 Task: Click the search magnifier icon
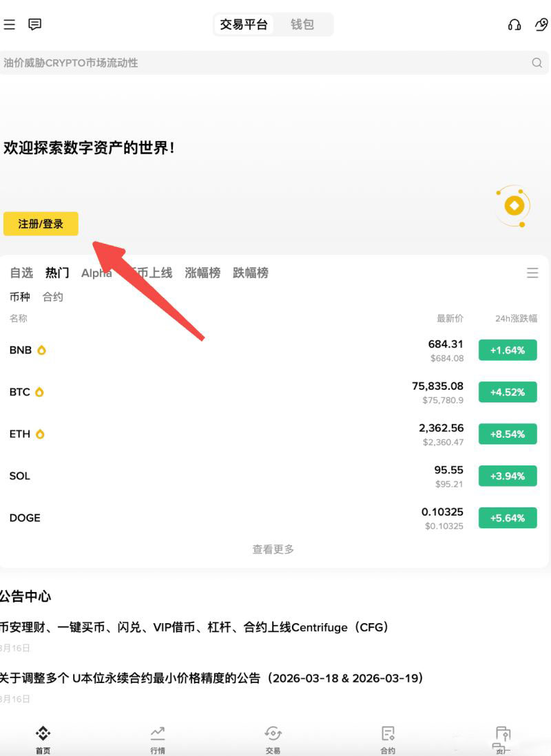tap(537, 63)
